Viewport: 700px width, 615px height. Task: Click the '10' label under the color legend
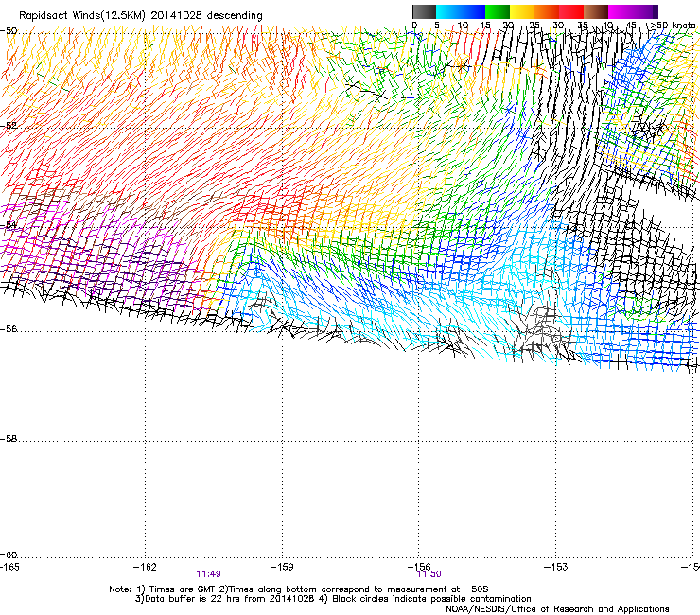(x=463, y=26)
